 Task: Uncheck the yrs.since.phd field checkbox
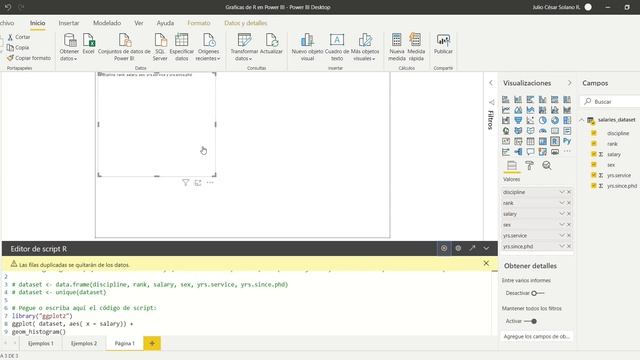click(594, 186)
